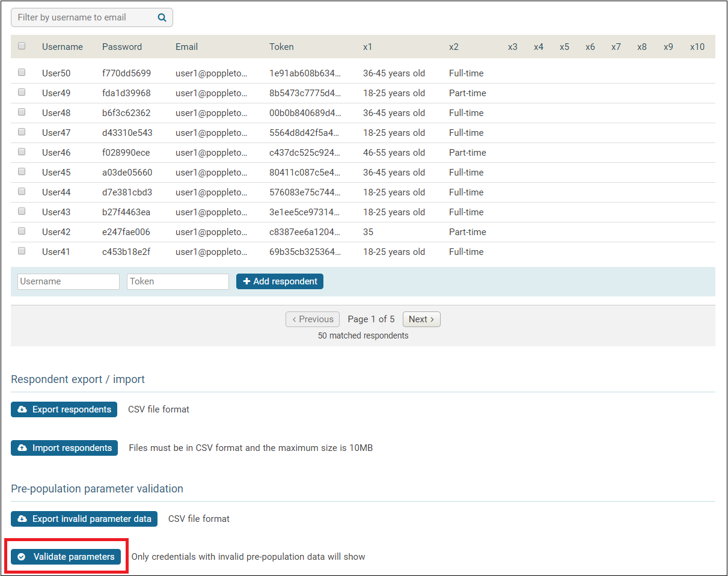Select the User50 username cell
Viewport: 728px width, 576px height.
pos(56,73)
